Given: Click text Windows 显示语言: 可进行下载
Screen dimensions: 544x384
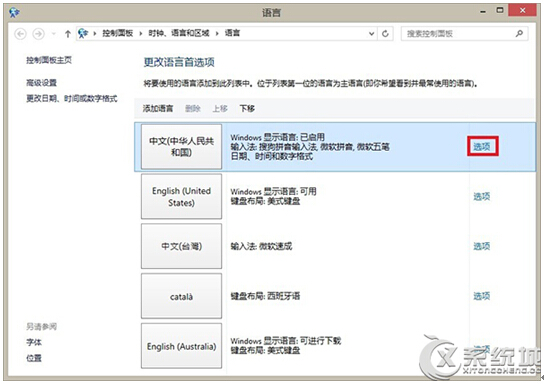Looking at the screenshot, I should coord(286,341).
